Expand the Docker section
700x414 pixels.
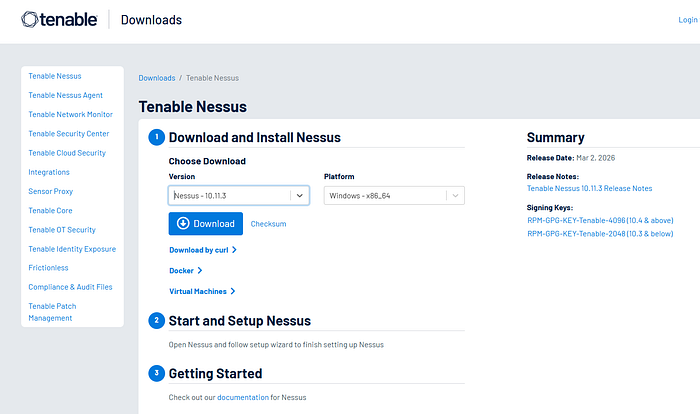[186, 270]
